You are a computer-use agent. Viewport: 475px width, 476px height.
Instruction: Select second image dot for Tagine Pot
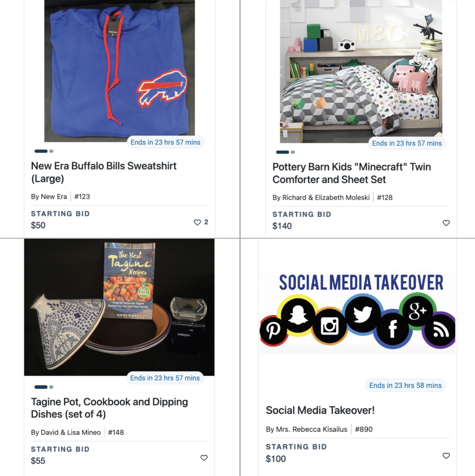51,387
